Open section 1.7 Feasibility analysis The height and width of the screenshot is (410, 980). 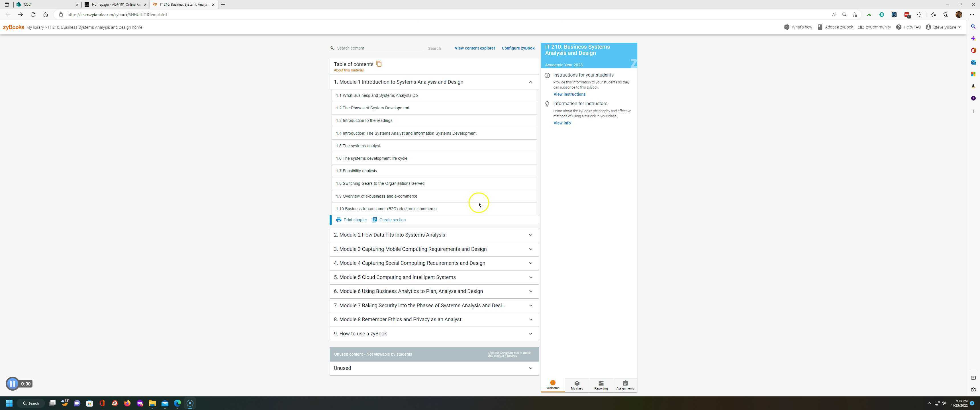click(356, 171)
